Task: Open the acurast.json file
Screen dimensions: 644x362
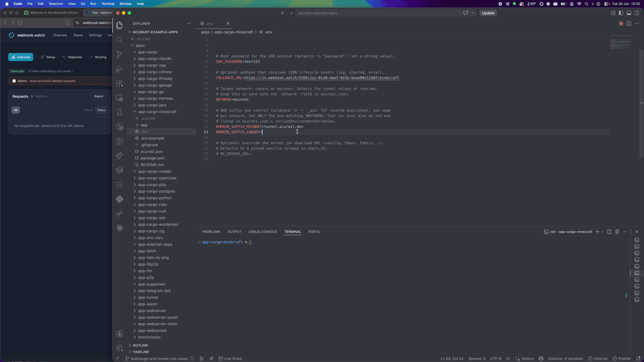Action: click(151, 152)
